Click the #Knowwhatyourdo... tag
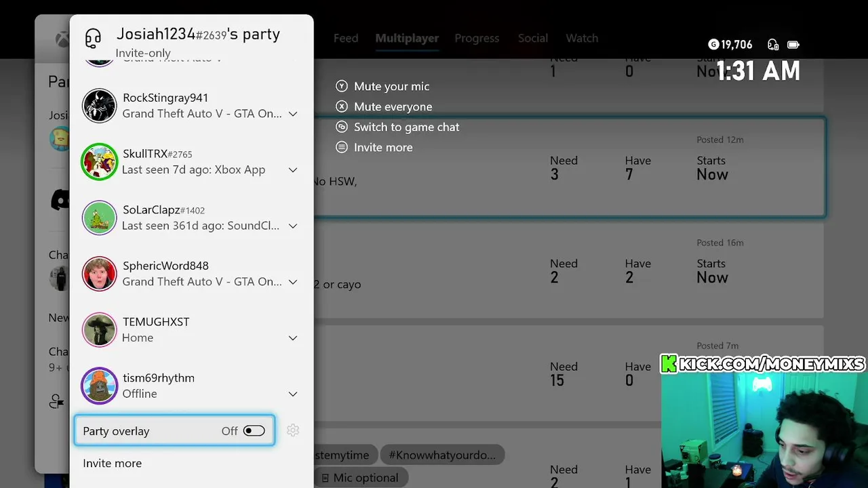 tap(442, 455)
